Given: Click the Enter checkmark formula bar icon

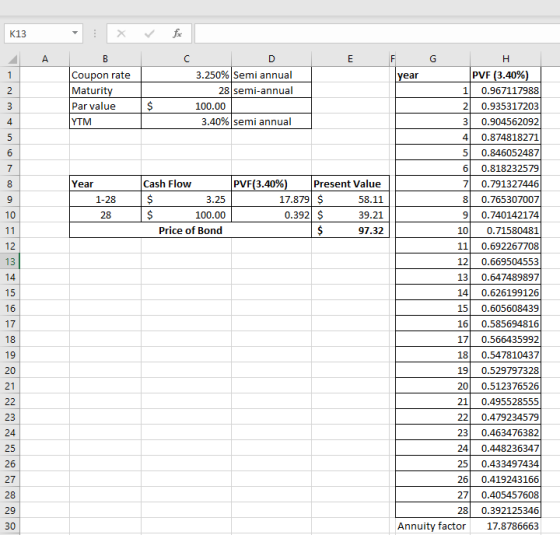Looking at the screenshot, I should 149,34.
